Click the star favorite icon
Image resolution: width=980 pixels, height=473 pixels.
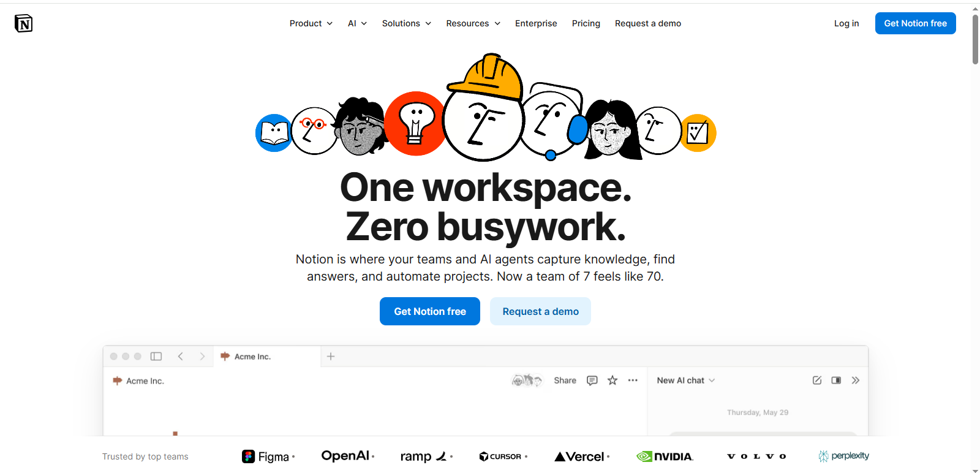pos(612,380)
